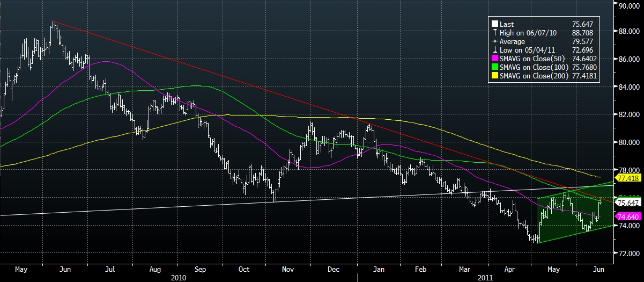Click the 72.000 label on price axis

pos(628,253)
